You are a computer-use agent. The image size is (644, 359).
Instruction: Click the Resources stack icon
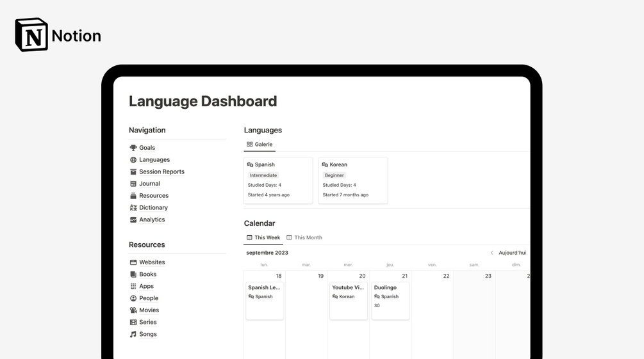[133, 196]
